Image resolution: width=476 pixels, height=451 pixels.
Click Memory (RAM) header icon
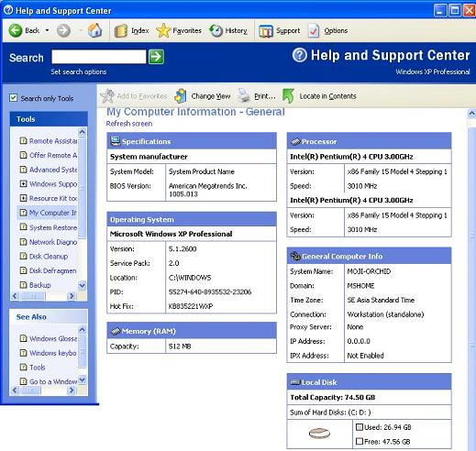[116, 331]
